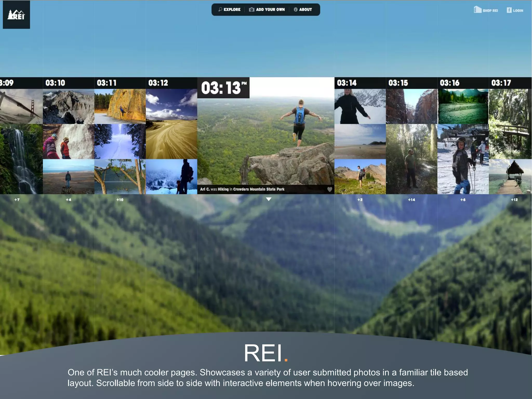Screen dimensions: 532x399
Task: Open the Explore menu item
Action: coord(229,10)
